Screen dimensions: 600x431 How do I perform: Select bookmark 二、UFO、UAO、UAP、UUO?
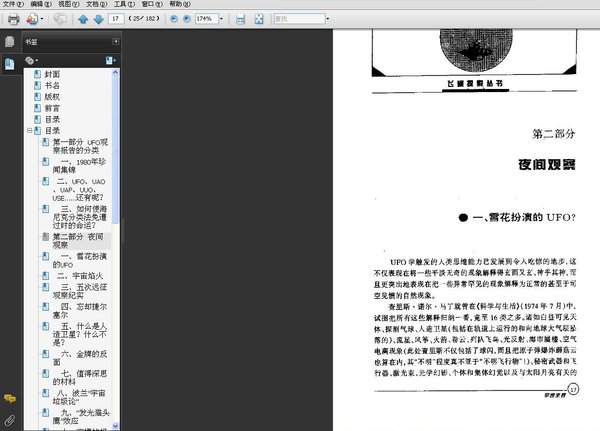79,189
